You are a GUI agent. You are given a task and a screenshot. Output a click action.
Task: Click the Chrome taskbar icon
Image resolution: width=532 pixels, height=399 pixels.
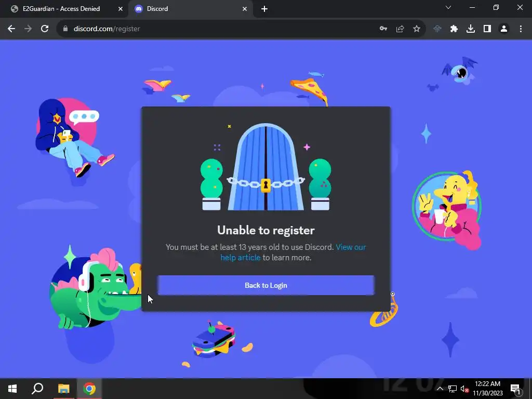click(x=89, y=389)
